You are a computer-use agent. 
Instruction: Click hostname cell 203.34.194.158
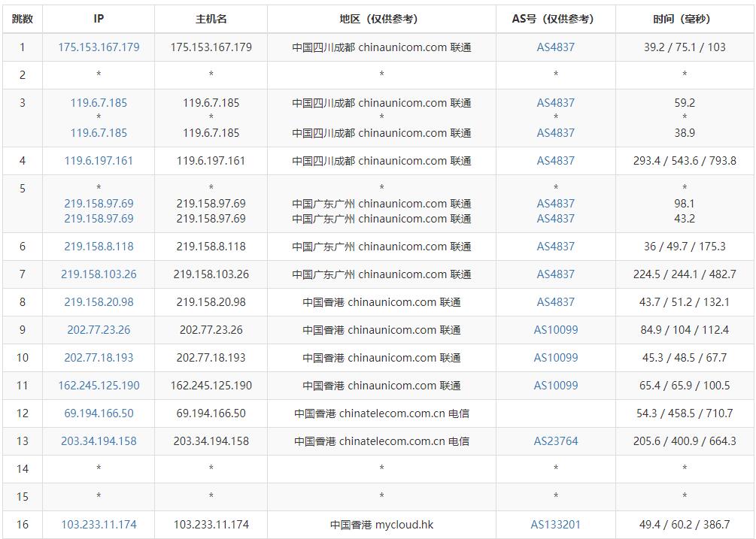coord(211,441)
